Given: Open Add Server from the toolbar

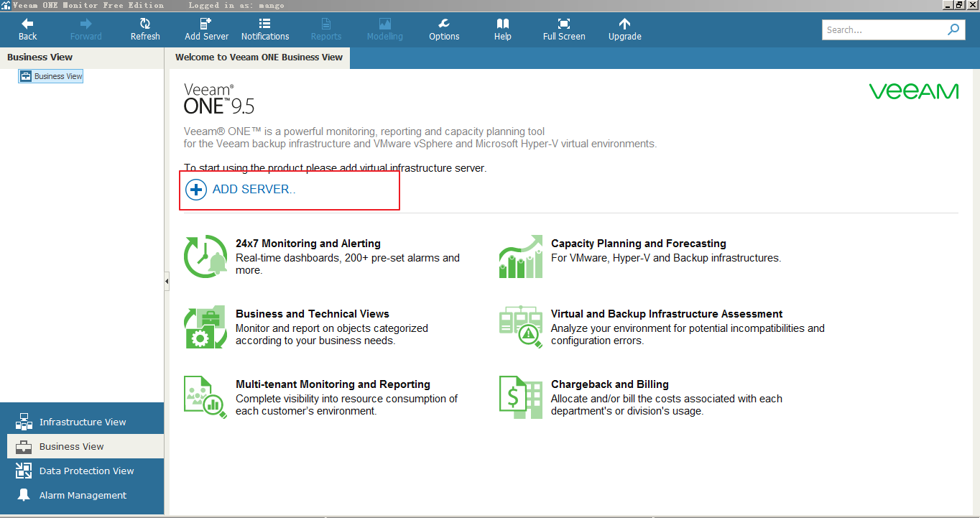Looking at the screenshot, I should 207,29.
